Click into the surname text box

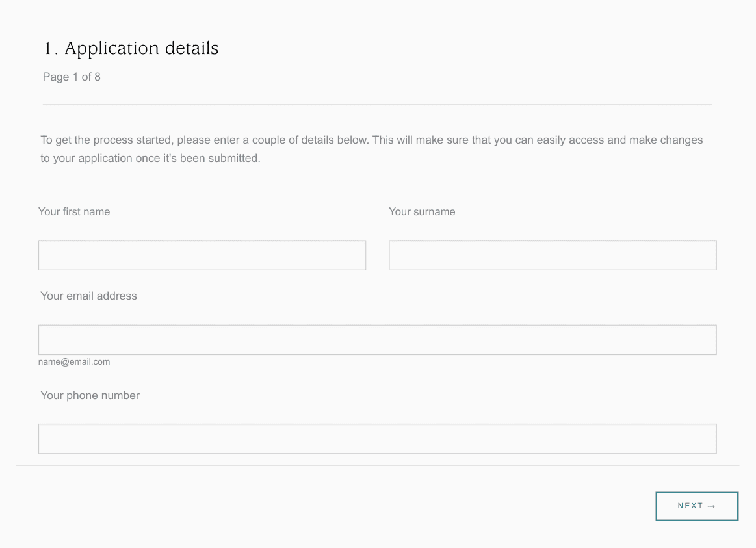[x=552, y=255]
